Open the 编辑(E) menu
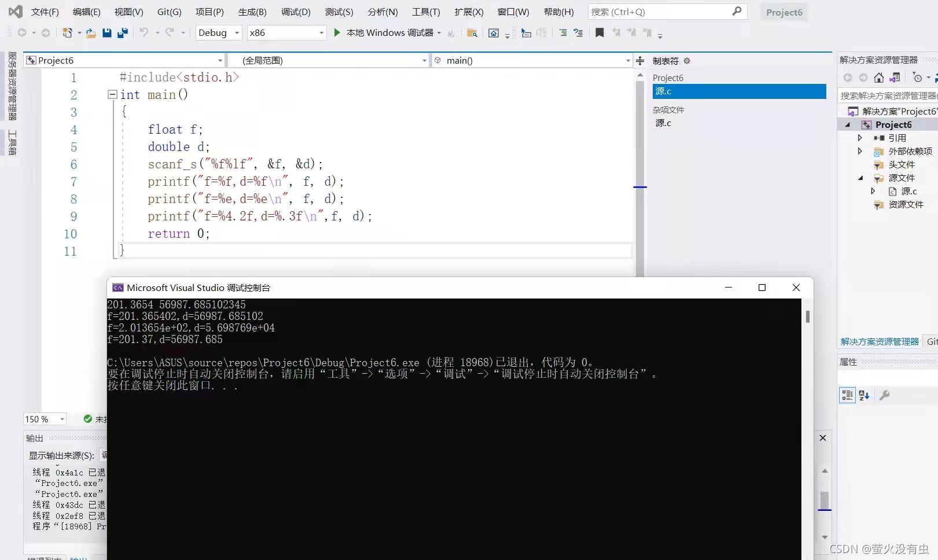The width and height of the screenshot is (938, 560). point(86,12)
